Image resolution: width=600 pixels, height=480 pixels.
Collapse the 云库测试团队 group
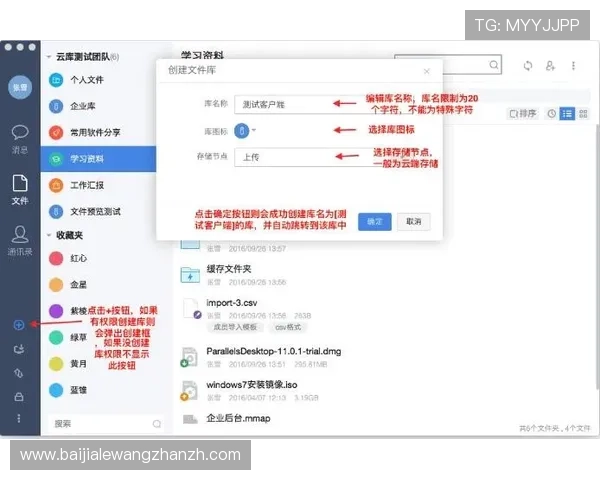(49, 57)
